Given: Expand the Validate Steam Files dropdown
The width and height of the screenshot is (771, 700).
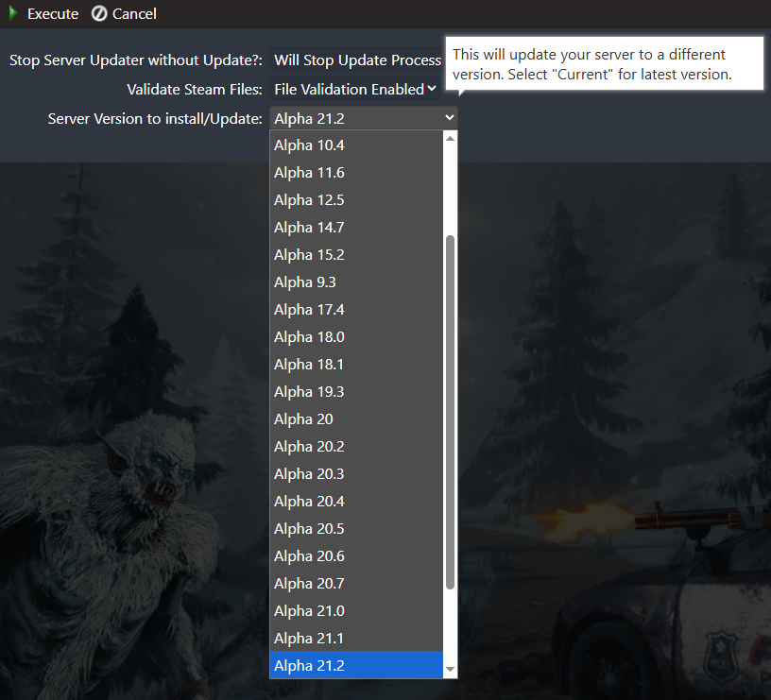Looking at the screenshot, I should [354, 90].
